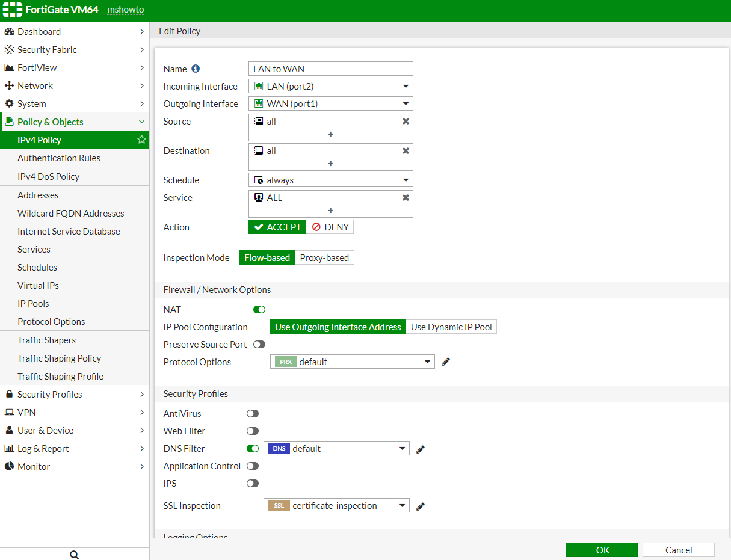Remove 'ALL' from Service field

406,197
